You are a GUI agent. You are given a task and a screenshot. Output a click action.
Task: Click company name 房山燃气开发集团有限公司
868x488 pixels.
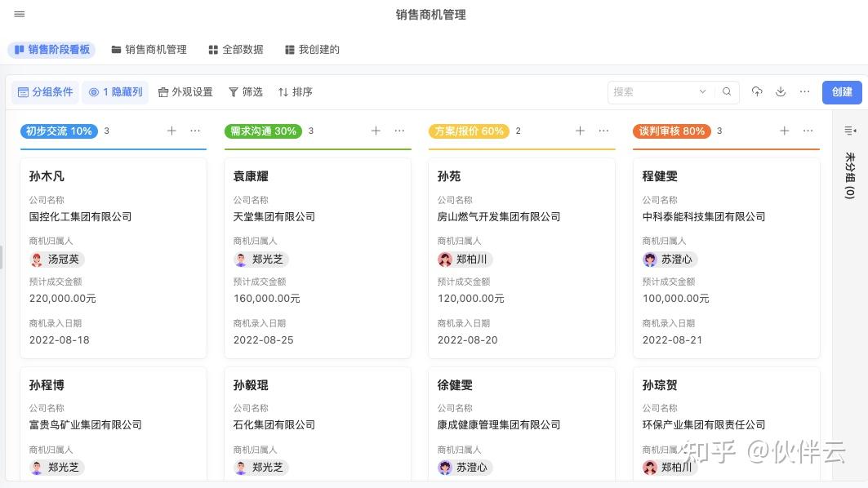pos(499,216)
